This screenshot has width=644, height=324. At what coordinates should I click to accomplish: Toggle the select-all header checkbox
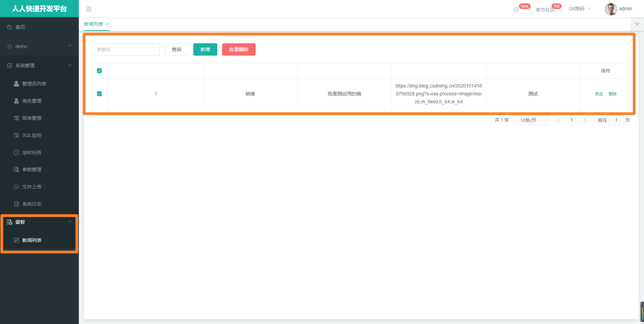pos(99,71)
